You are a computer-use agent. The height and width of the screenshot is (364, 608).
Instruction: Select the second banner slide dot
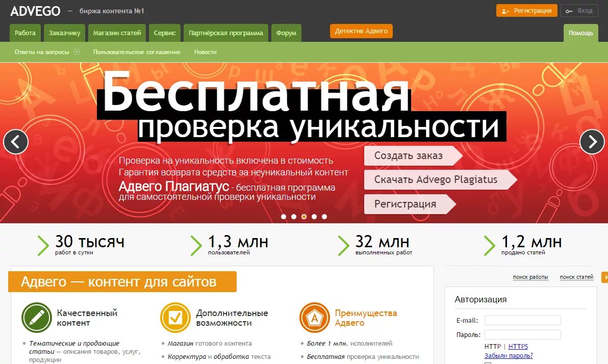click(293, 217)
